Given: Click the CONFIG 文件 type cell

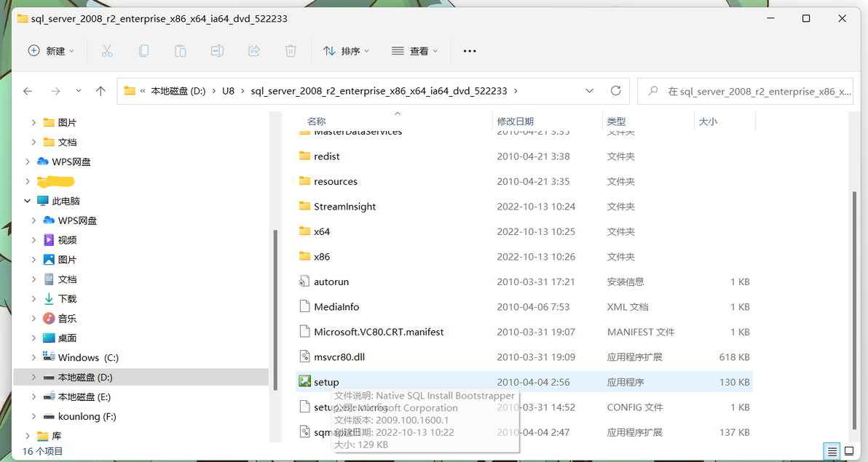Looking at the screenshot, I should click(634, 407).
